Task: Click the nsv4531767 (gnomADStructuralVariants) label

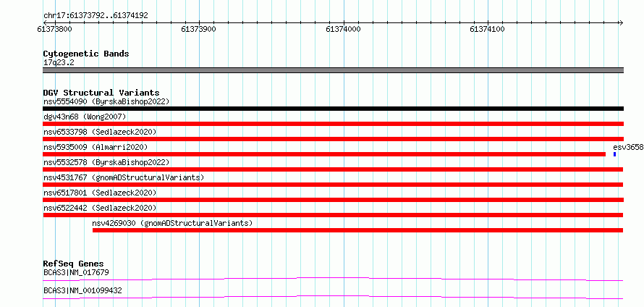Action: pos(124,177)
